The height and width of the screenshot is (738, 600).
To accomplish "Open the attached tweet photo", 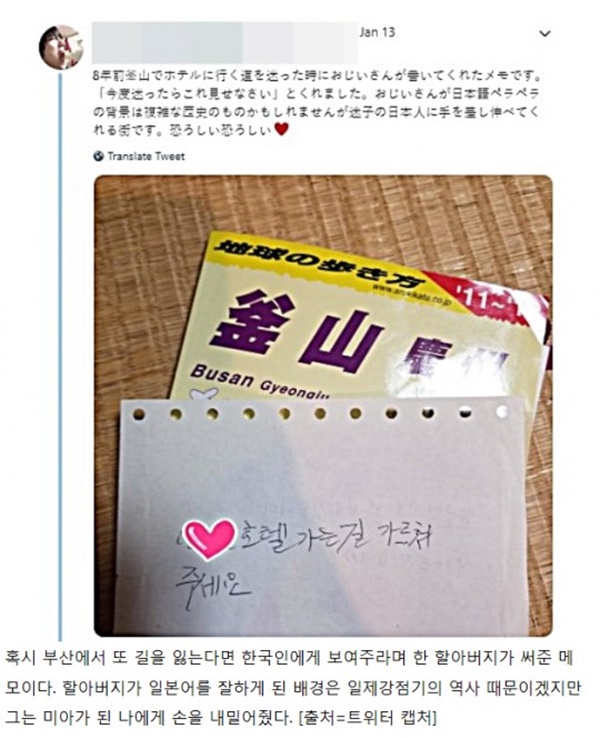I will tap(323, 406).
